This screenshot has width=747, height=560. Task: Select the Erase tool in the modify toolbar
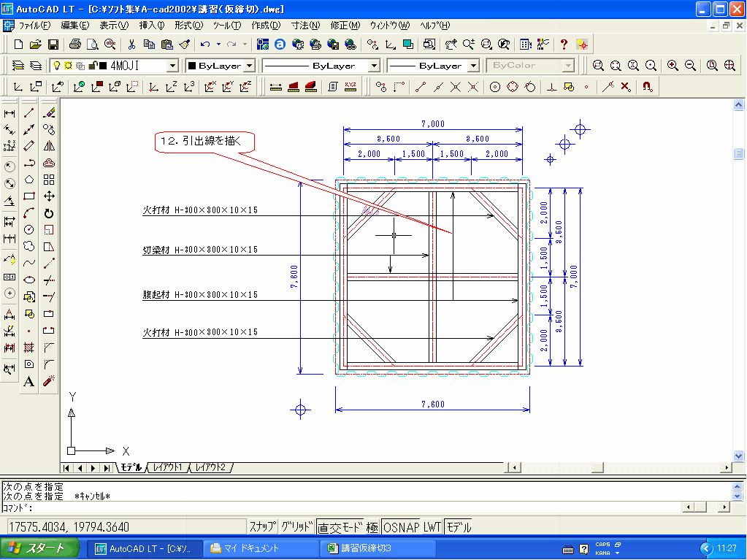pyautogui.click(x=49, y=112)
